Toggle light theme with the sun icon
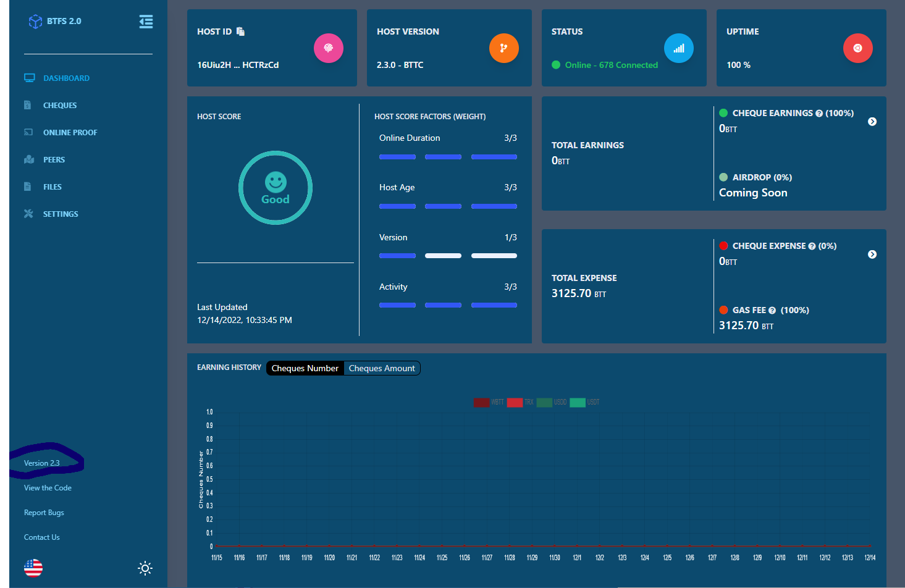The height and width of the screenshot is (588, 905). pyautogui.click(x=145, y=568)
